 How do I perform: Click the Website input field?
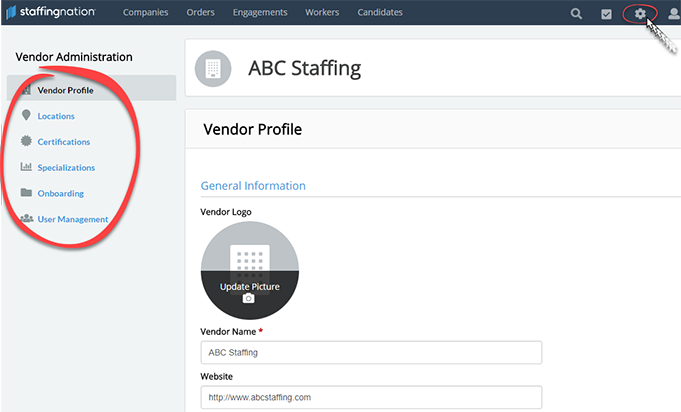pos(371,397)
